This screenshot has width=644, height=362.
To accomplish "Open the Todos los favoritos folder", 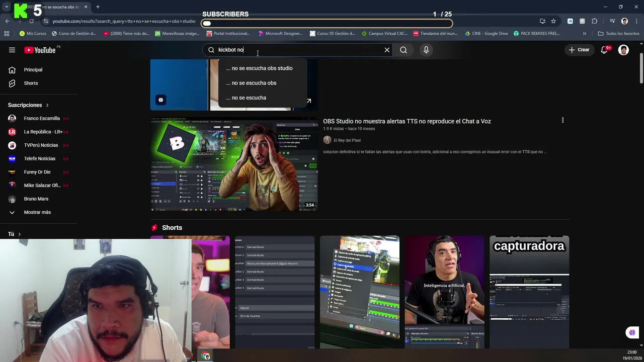I will point(618,34).
